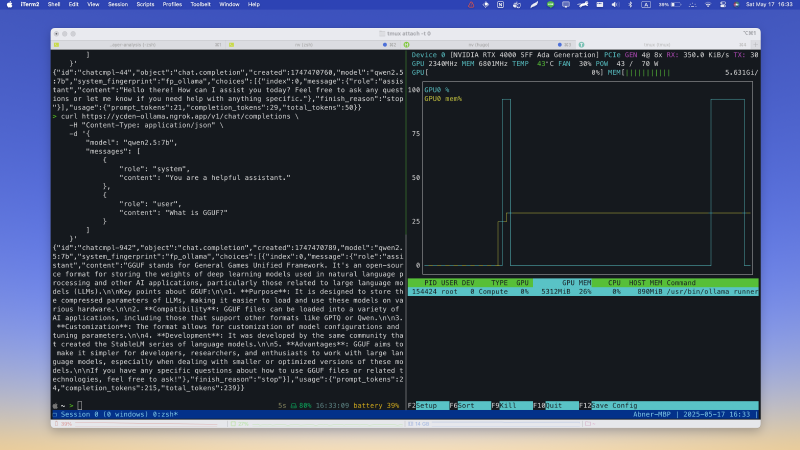
Task: Open the battery status menu
Action: [670, 5]
